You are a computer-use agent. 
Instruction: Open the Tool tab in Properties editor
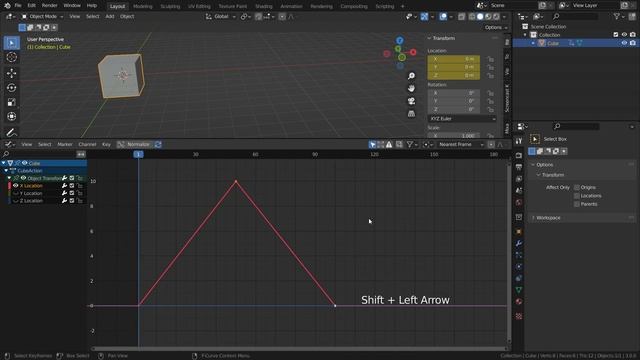[x=519, y=141]
